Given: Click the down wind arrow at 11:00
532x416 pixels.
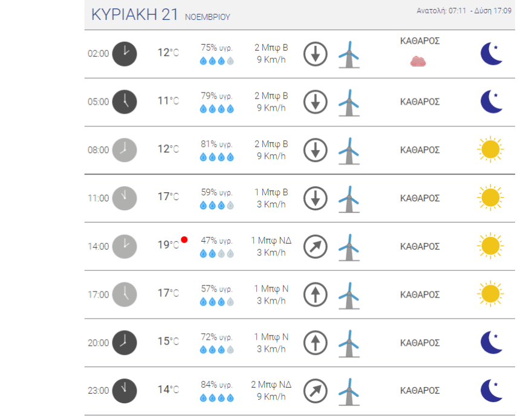Looking at the screenshot, I should (315, 198).
